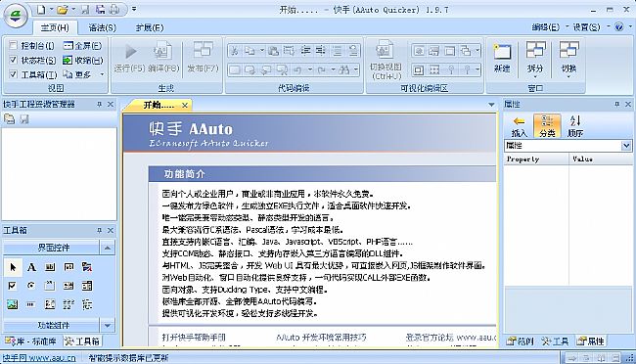Toggle the Toolbox (工具箱) checkbox
The height and width of the screenshot is (364, 636).
coord(14,74)
